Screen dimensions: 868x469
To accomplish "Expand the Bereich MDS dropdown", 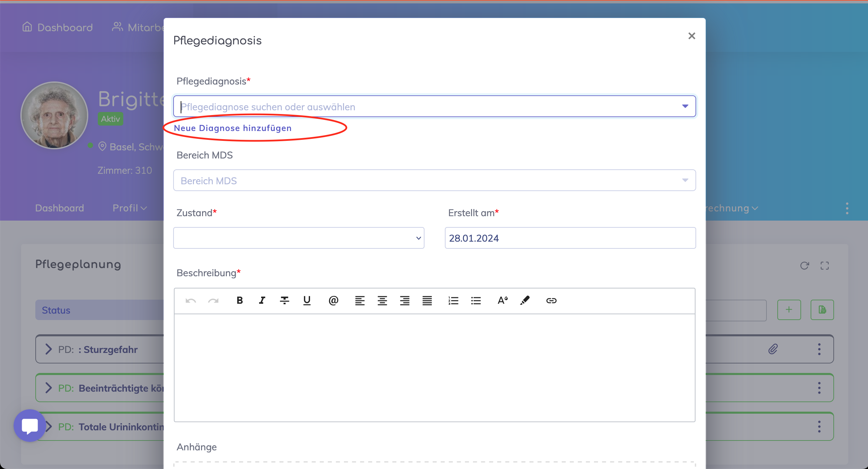I will pos(685,180).
